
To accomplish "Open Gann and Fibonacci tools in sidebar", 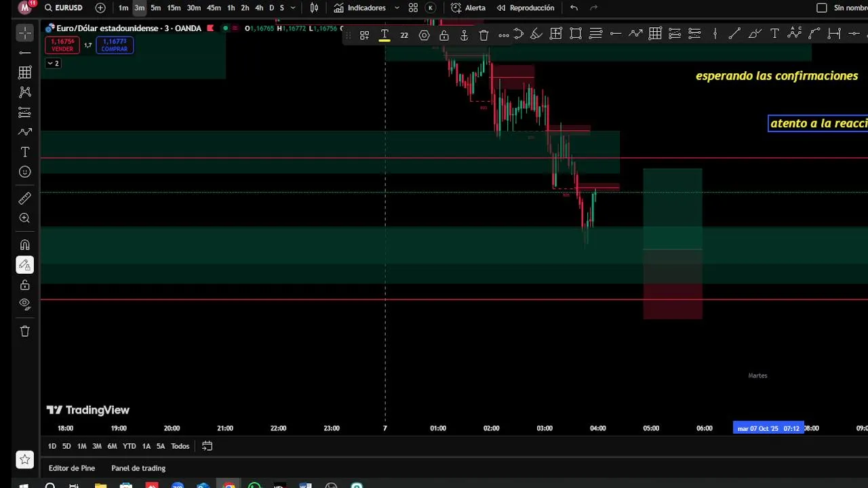I will tap(24, 72).
